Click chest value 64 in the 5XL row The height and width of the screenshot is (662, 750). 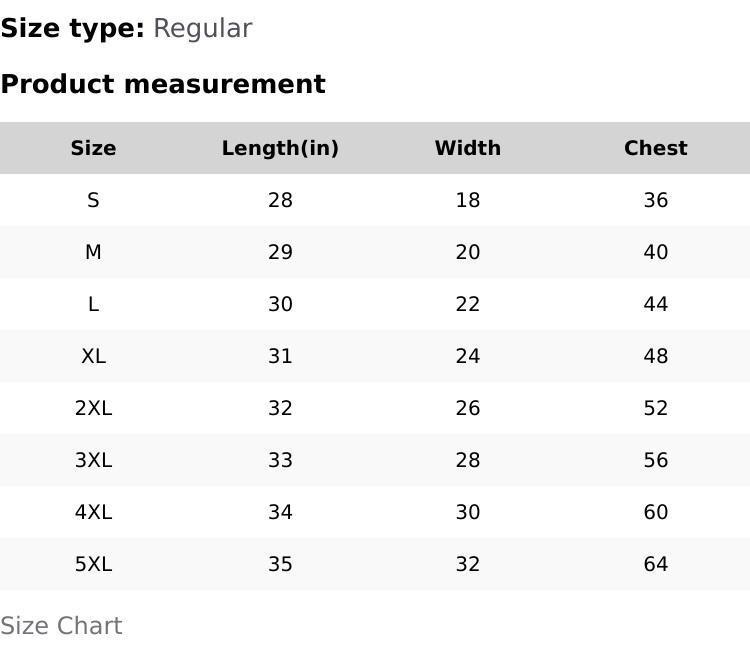click(655, 564)
